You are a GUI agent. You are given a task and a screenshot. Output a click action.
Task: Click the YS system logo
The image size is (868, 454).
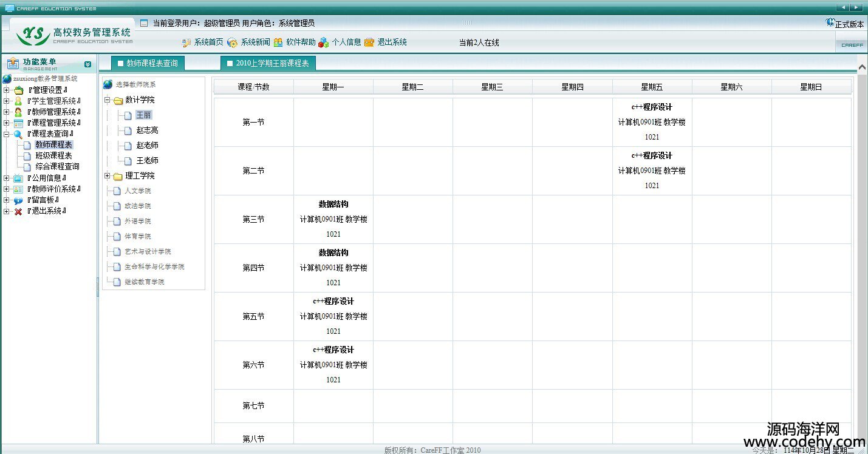[x=33, y=35]
